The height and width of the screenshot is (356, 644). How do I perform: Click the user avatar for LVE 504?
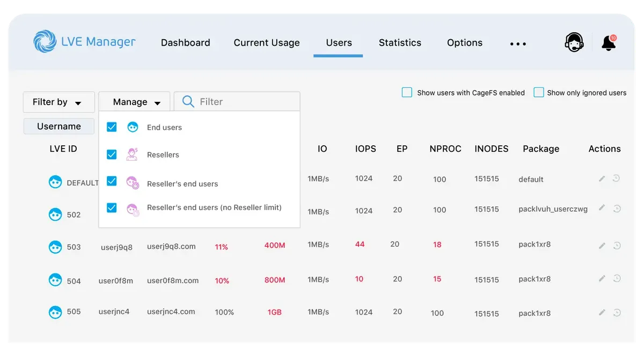(55, 280)
